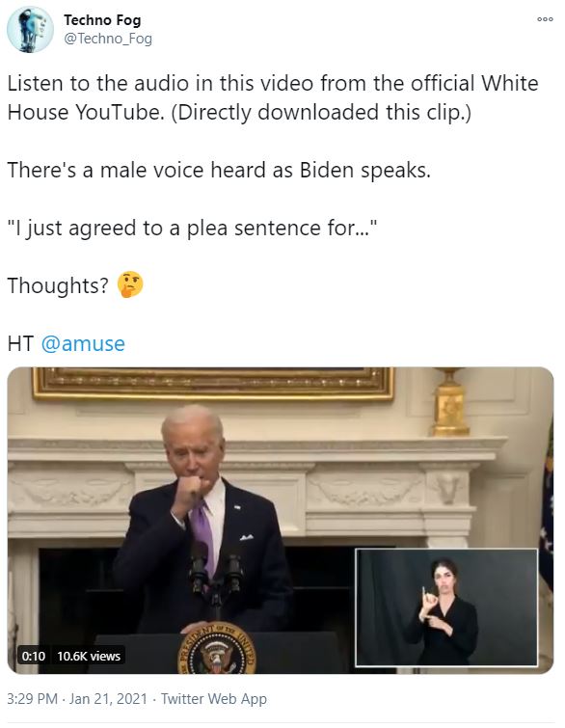Screen dimensions: 565x728
Task: Open the Techno Fog display name
Action: point(102,20)
